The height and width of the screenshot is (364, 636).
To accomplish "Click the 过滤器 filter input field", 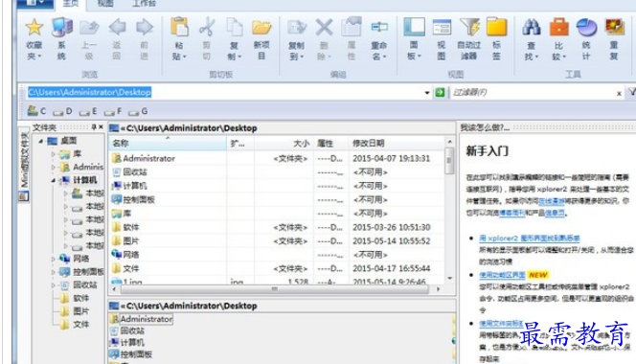I will click(532, 93).
